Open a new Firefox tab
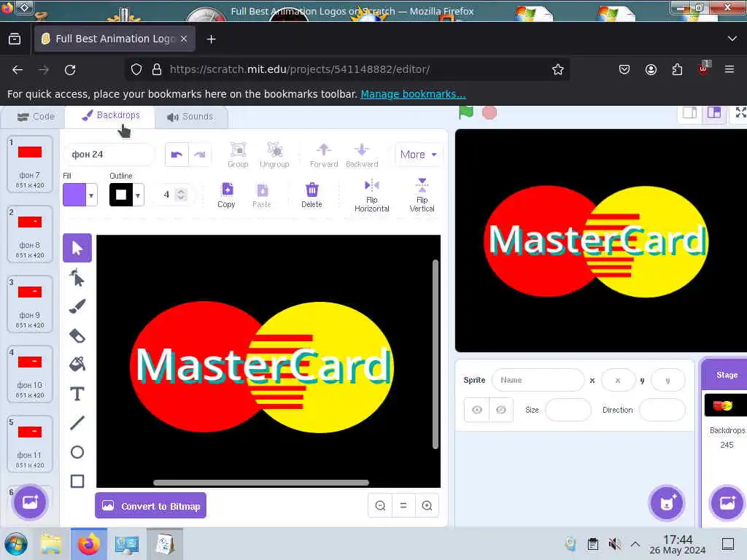 pos(211,39)
